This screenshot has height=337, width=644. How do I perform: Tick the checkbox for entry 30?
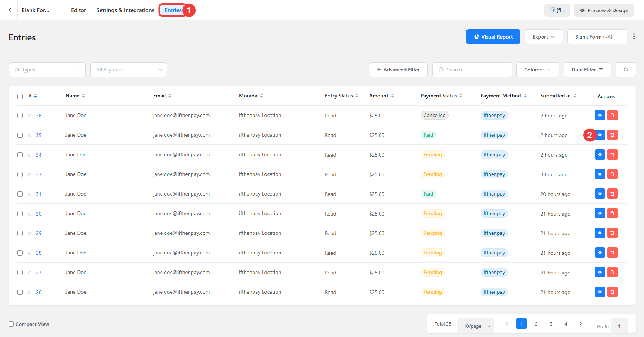point(20,214)
